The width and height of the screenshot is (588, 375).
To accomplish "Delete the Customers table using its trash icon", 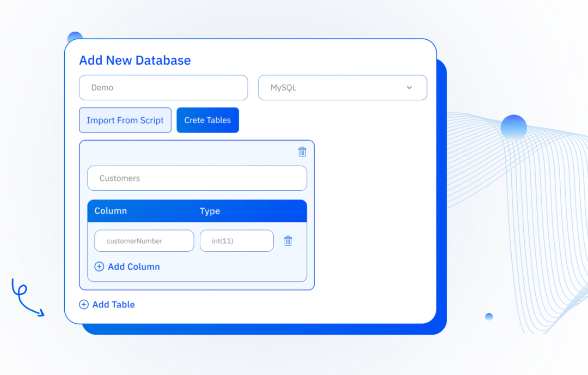I will click(302, 152).
